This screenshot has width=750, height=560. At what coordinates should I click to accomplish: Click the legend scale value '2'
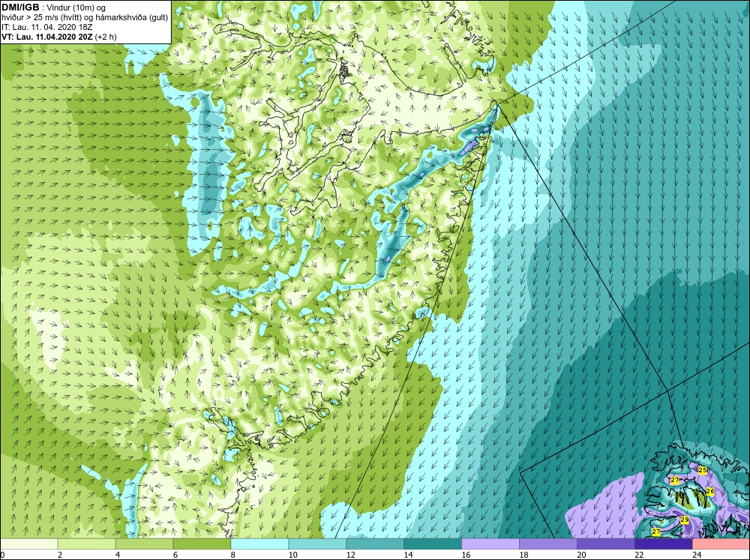60,555
